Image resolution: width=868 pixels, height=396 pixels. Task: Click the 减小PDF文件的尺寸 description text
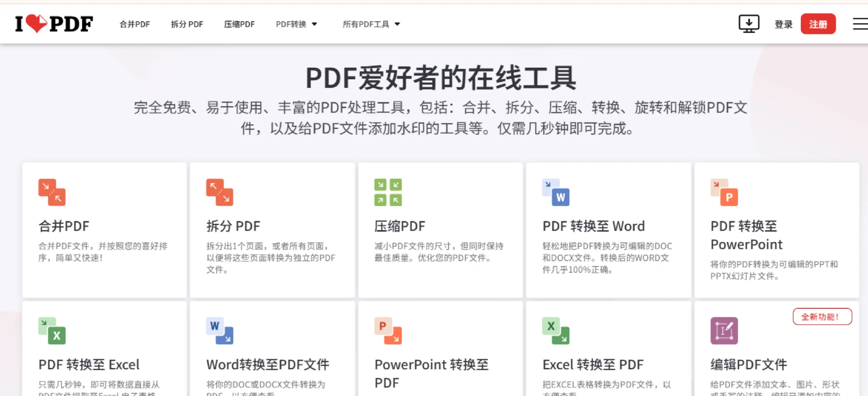(x=439, y=252)
